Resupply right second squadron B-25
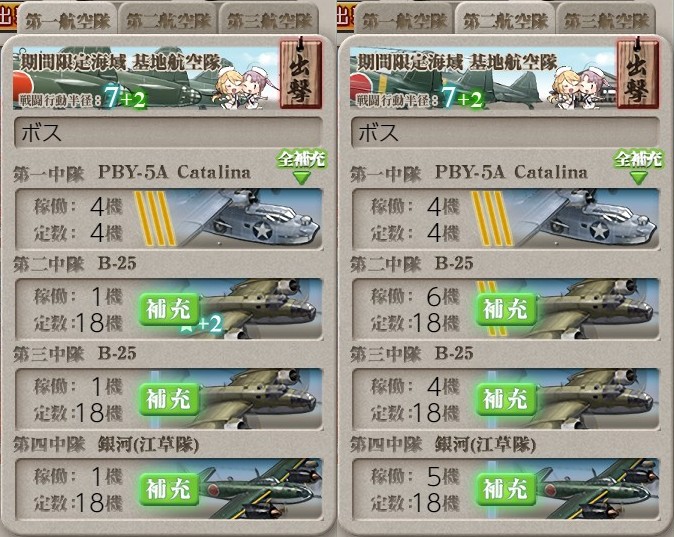674x537 pixels. (506, 309)
